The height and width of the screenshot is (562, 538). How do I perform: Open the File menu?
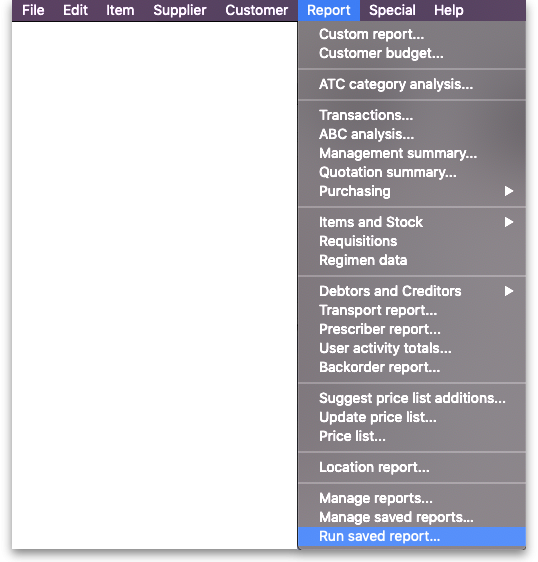33,10
